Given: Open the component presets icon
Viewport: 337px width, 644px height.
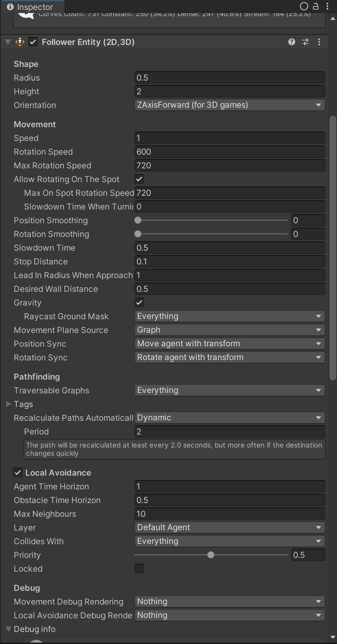Looking at the screenshot, I should tap(305, 42).
